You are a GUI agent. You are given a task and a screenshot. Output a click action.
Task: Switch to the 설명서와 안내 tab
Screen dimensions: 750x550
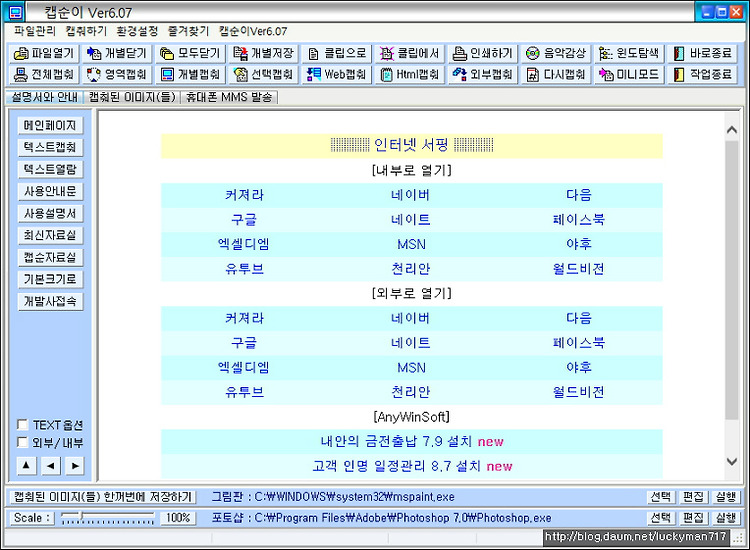44,97
